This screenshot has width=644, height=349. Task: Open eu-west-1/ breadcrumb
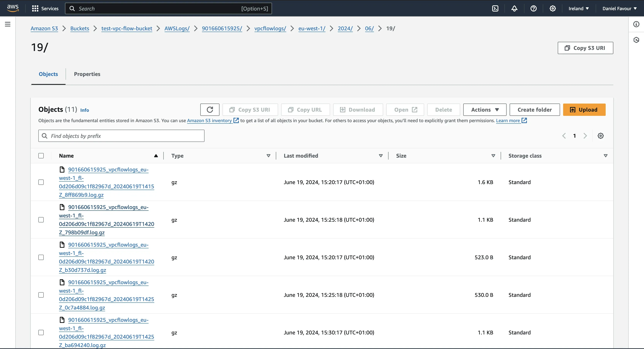(312, 28)
